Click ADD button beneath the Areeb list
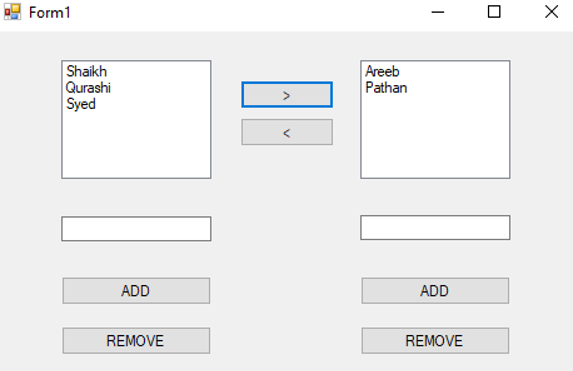The width and height of the screenshot is (573, 371). tap(435, 291)
